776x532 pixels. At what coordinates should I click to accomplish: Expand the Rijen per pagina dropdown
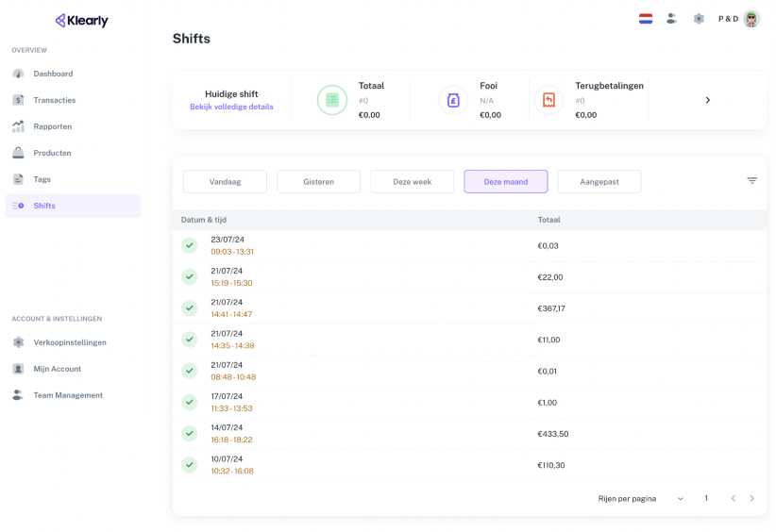pyautogui.click(x=680, y=499)
